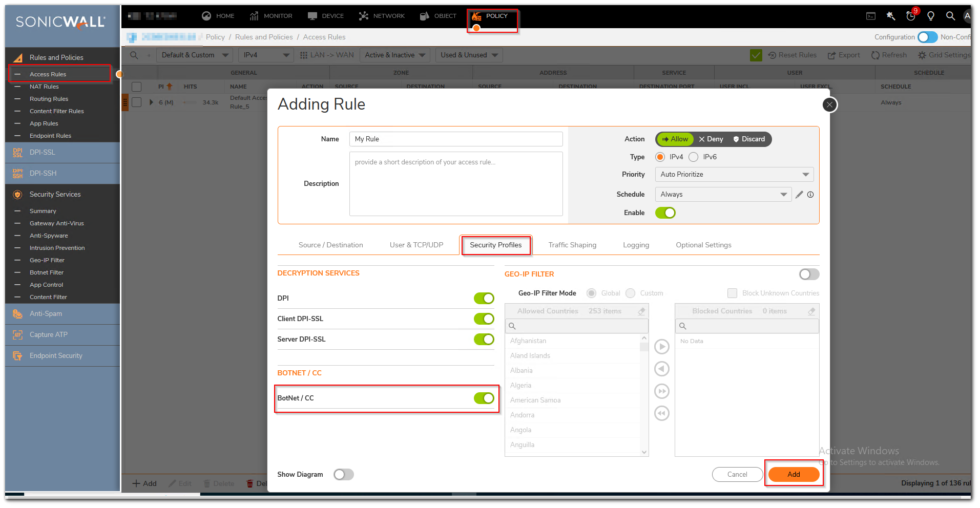The height and width of the screenshot is (508, 980).
Task: Move all countries to blocked list
Action: pyautogui.click(x=662, y=392)
